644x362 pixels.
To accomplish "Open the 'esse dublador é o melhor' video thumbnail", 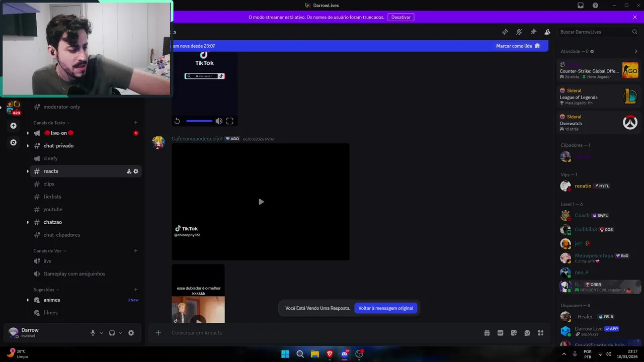I will click(x=198, y=294).
